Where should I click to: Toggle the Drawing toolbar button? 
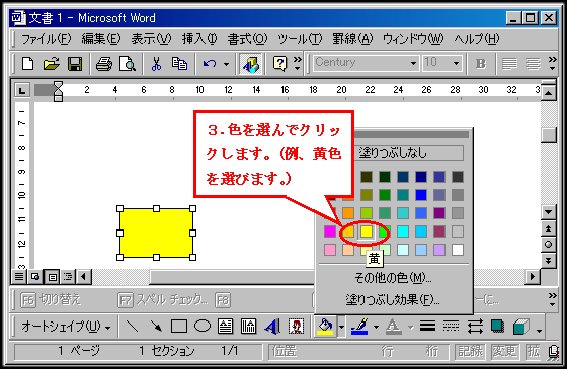click(x=251, y=64)
